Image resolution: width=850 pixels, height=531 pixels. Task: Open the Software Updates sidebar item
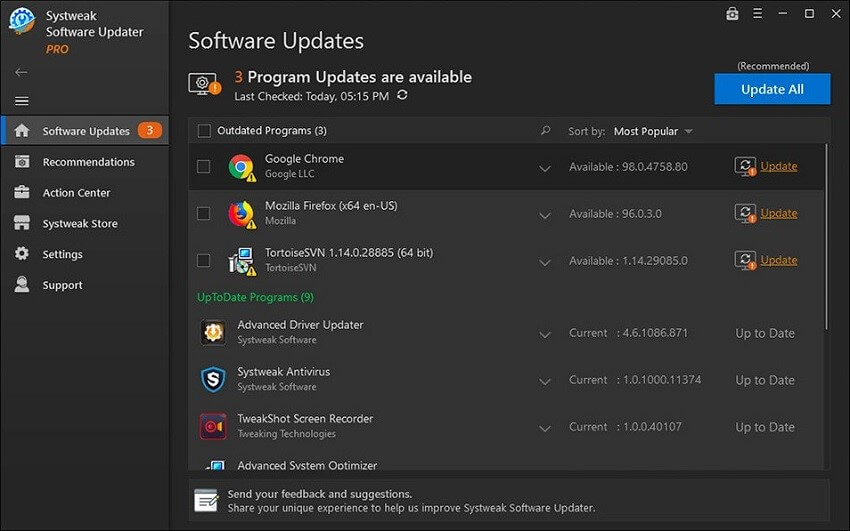(x=85, y=131)
